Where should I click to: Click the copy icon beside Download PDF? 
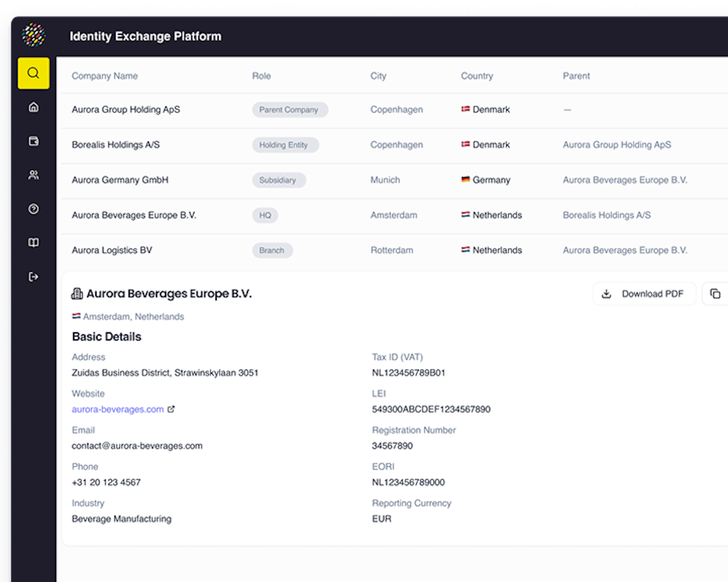(715, 294)
